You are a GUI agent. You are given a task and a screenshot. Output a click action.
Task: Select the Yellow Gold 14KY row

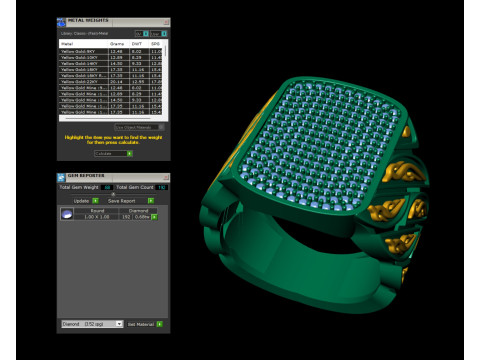(111, 64)
